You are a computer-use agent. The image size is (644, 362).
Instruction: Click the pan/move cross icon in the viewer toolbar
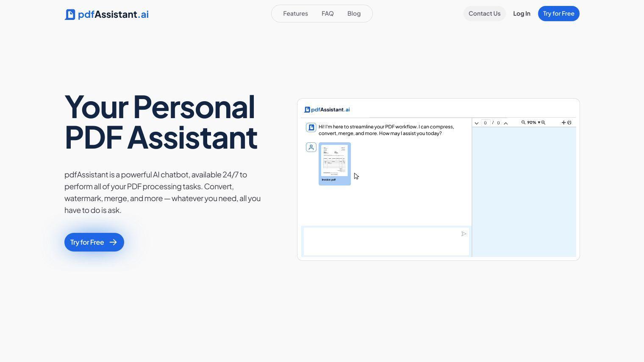pyautogui.click(x=563, y=122)
